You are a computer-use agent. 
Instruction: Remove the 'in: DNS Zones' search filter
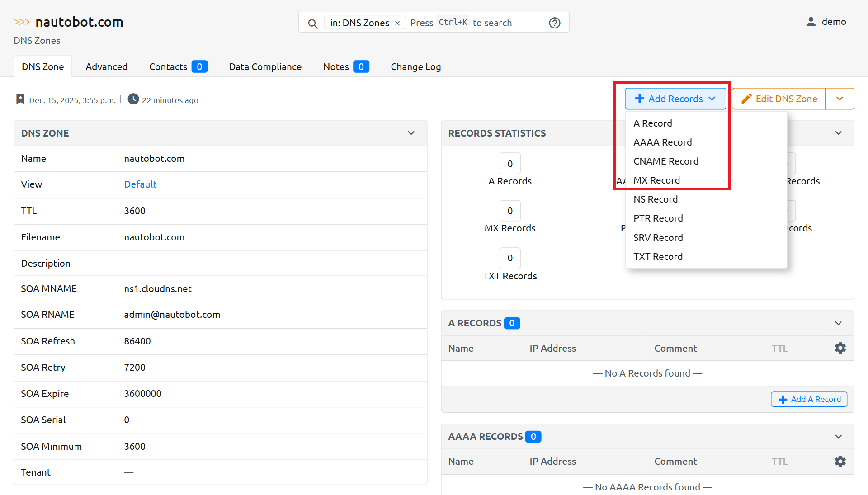click(397, 23)
